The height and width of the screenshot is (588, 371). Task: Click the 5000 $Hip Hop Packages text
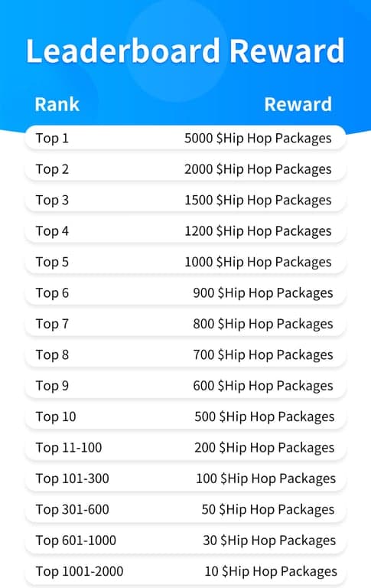258,139
